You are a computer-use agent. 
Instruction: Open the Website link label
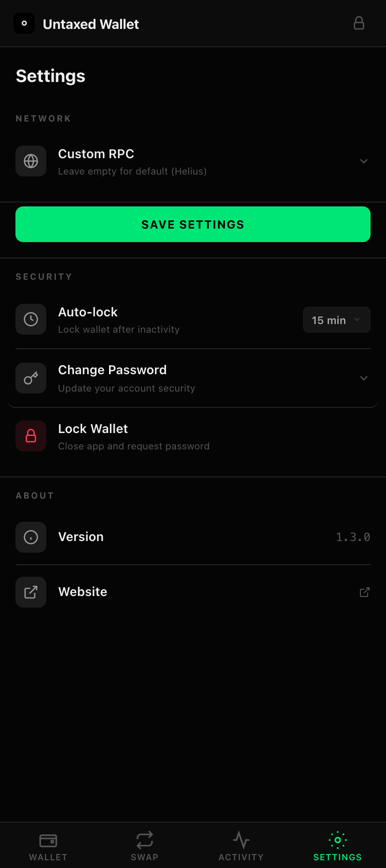pos(83,592)
